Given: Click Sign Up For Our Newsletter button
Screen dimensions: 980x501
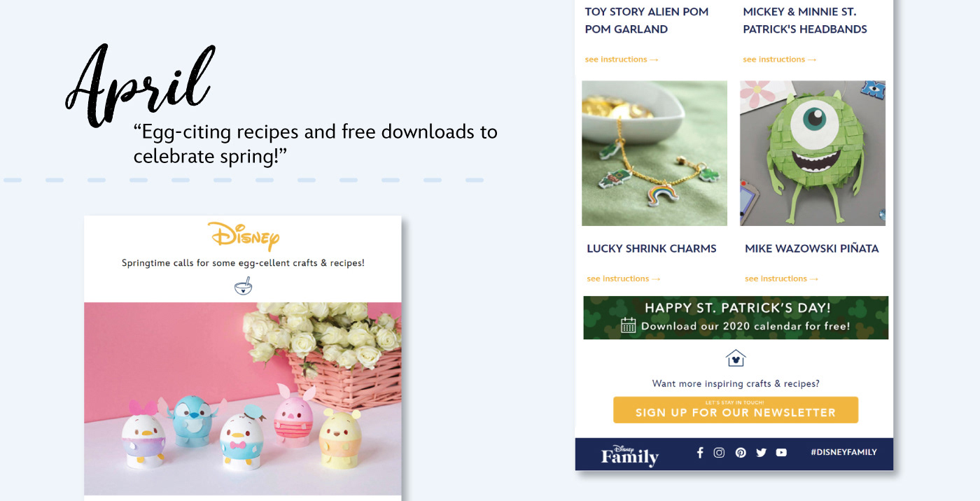Looking at the screenshot, I should coord(736,410).
